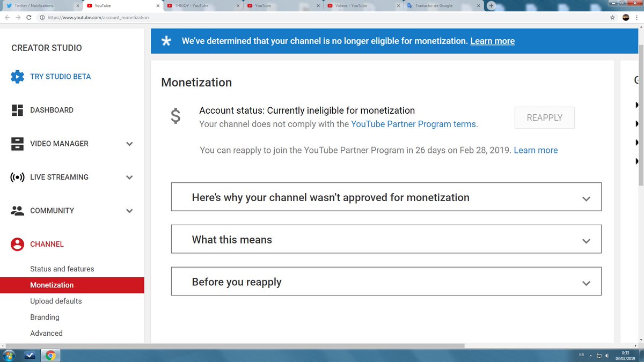Image resolution: width=644 pixels, height=362 pixels.
Task: Switch to THEJOY - YouTube tab
Action: tap(202, 5)
